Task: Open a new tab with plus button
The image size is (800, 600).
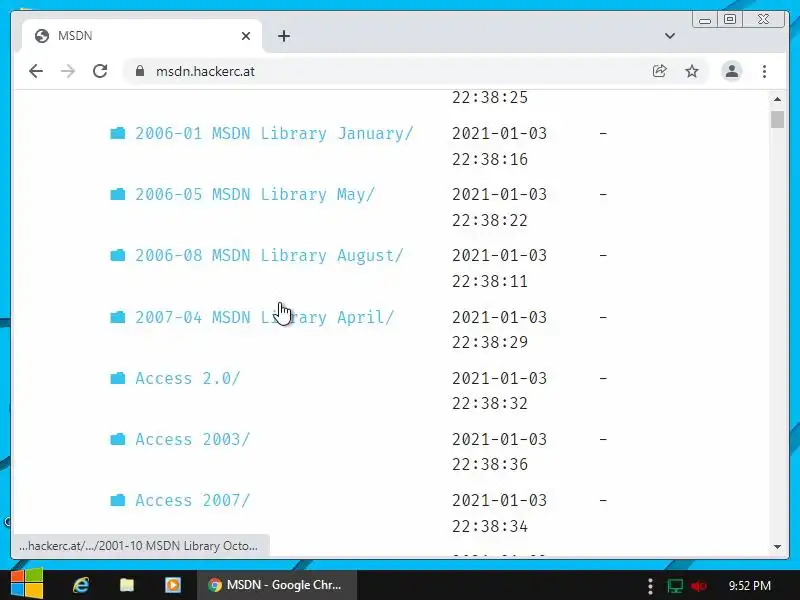Action: coord(284,36)
